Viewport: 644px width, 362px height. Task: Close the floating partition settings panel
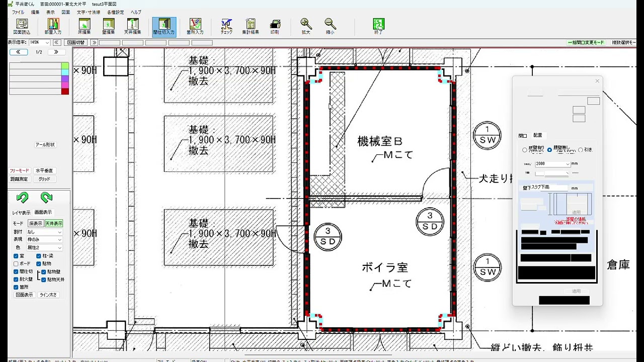(597, 81)
